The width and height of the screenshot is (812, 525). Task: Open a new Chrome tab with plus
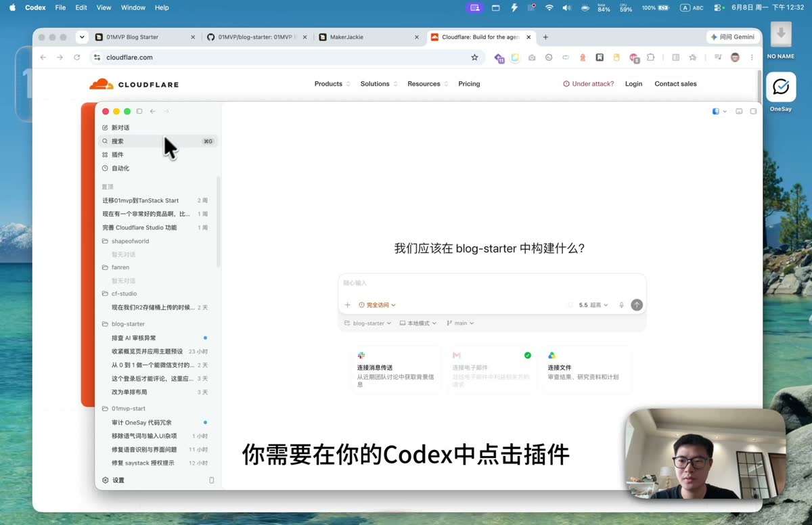[545, 37]
